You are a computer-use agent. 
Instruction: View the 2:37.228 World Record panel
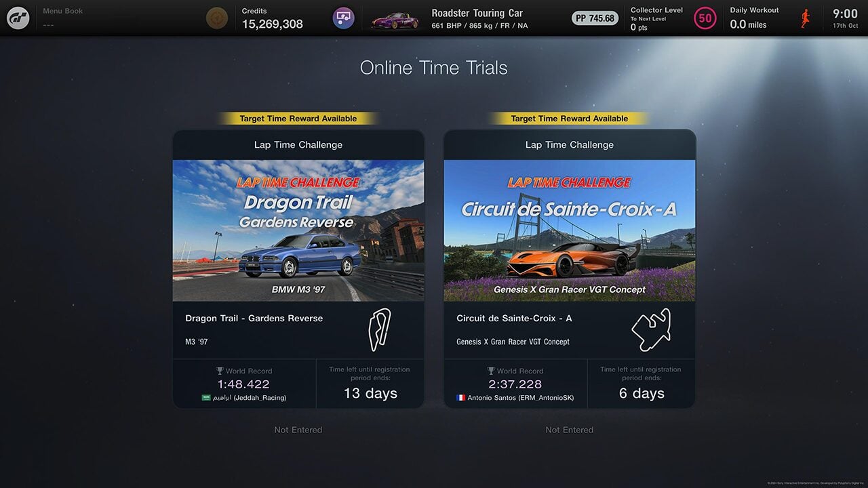pos(515,384)
